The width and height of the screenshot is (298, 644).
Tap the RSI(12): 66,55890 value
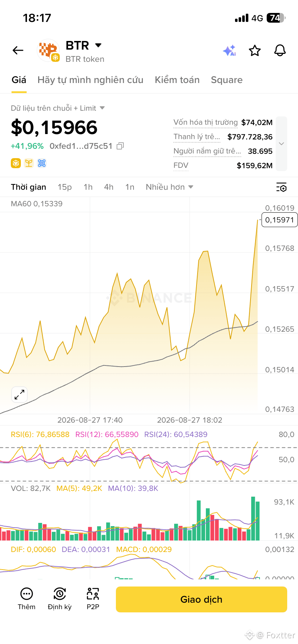click(x=107, y=434)
